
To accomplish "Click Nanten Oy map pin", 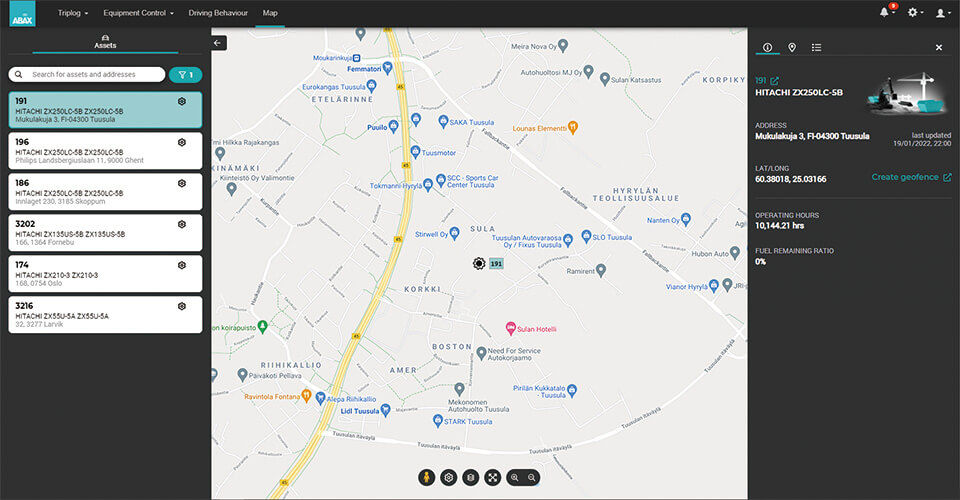I will (686, 218).
